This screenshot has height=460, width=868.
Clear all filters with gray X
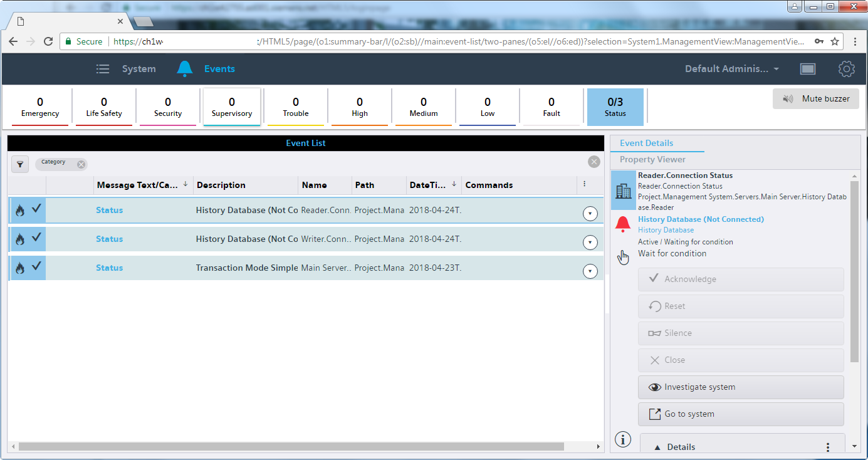point(593,162)
